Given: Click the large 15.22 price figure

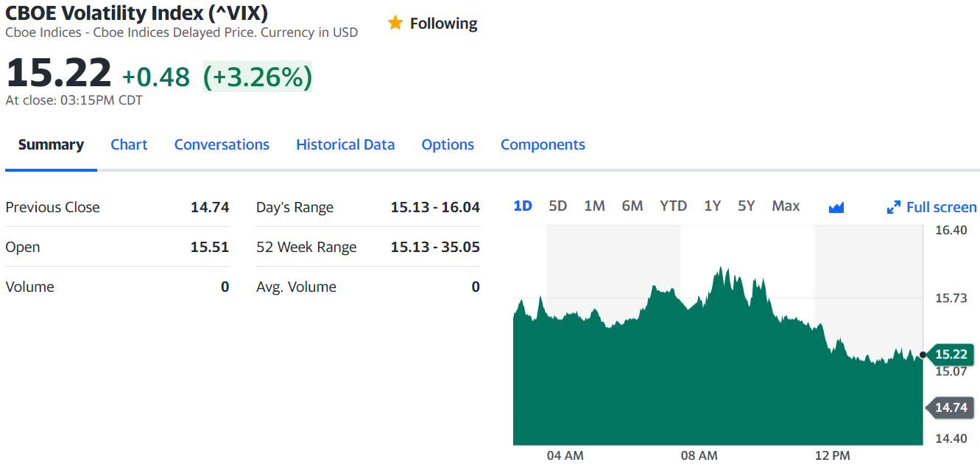Looking at the screenshot, I should point(59,73).
